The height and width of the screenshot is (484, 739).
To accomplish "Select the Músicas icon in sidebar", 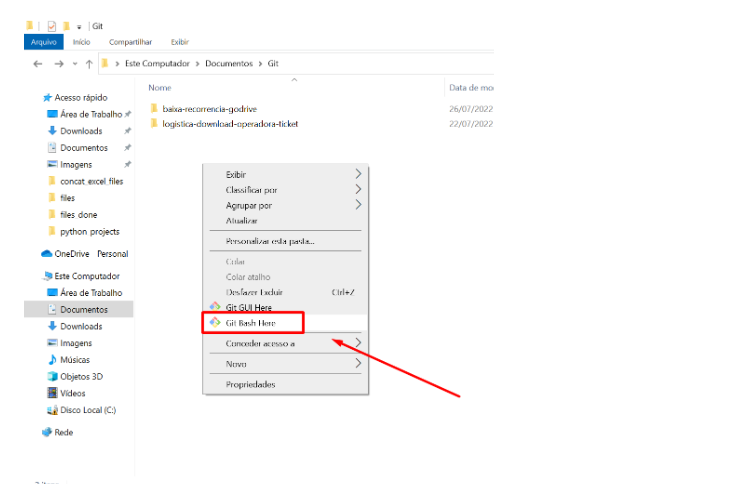I will [52, 359].
